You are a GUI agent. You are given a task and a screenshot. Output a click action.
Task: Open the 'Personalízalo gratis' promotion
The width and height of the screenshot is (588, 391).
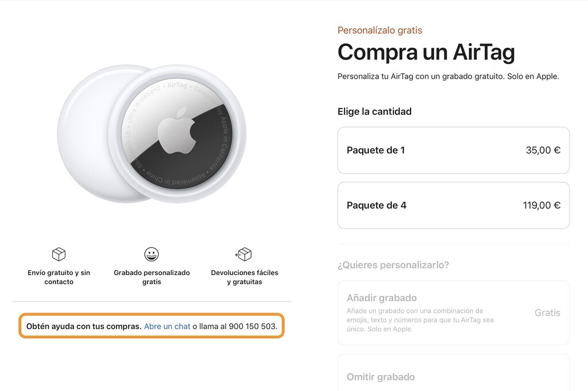380,30
